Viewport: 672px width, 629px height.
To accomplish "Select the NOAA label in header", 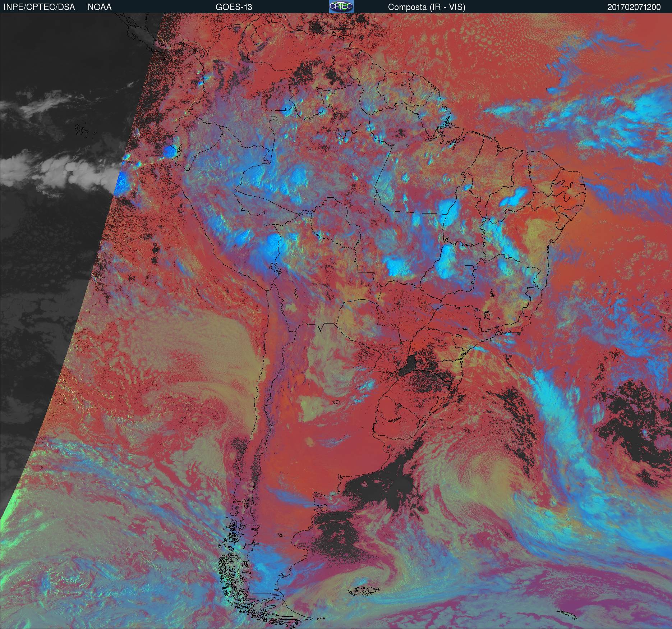I will [x=100, y=7].
